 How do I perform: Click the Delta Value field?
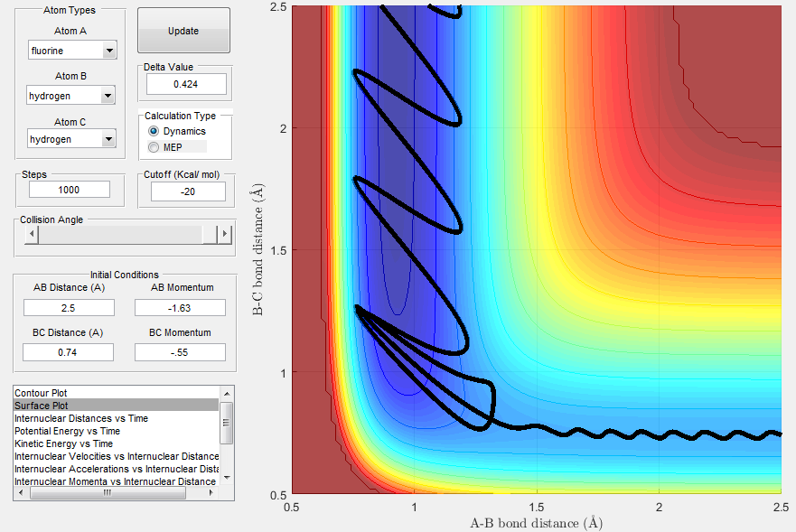(186, 84)
